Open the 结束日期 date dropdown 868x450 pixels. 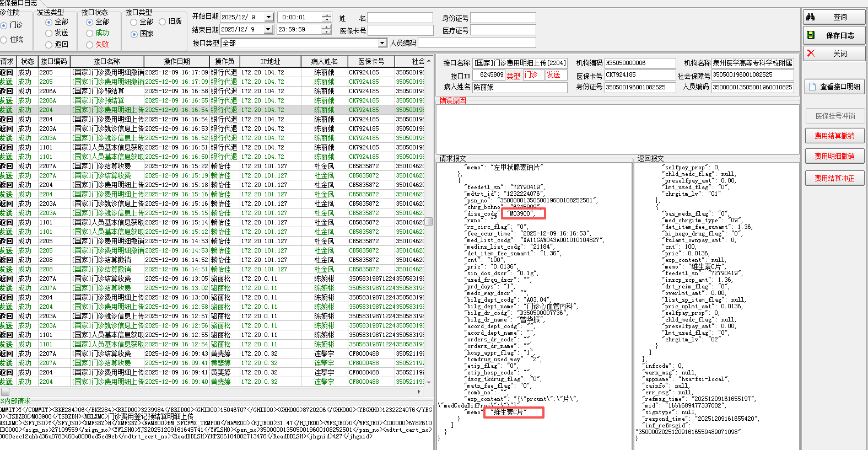[268, 30]
